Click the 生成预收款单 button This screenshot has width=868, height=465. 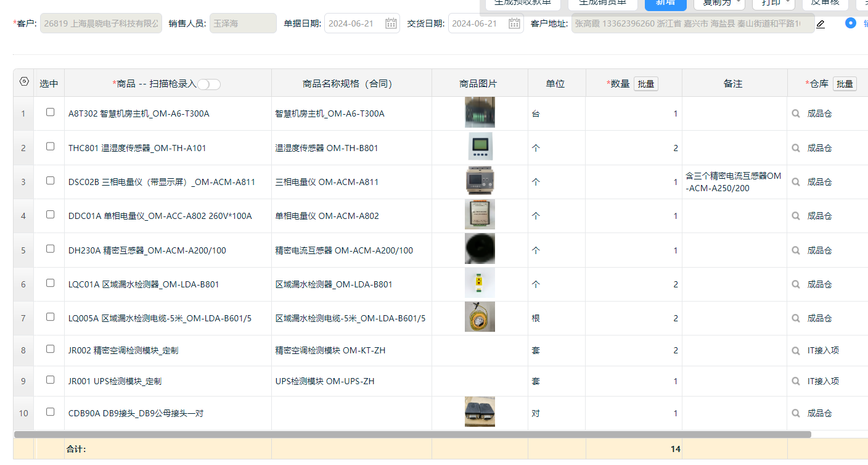tap(523, 4)
